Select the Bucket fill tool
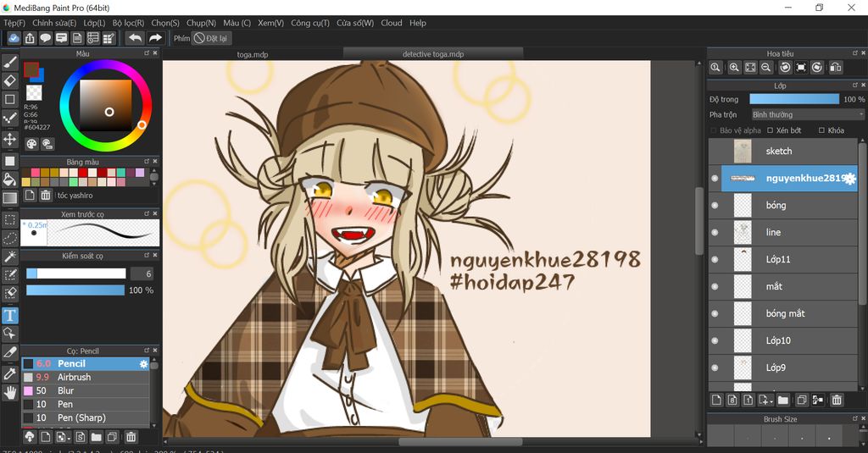Viewport: 868px width, 453px height. pyautogui.click(x=10, y=180)
